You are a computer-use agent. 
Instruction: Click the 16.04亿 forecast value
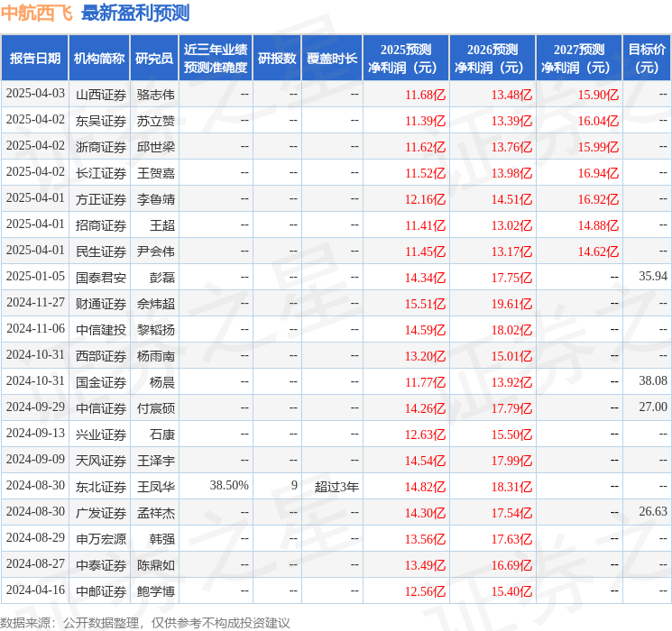[x=598, y=121]
